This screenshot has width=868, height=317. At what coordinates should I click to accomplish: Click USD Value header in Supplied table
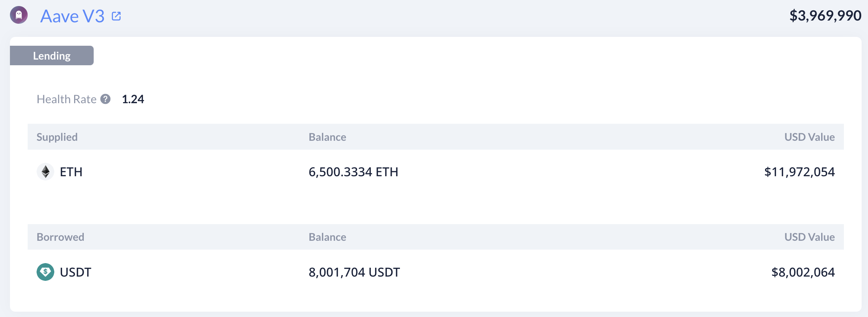point(809,137)
